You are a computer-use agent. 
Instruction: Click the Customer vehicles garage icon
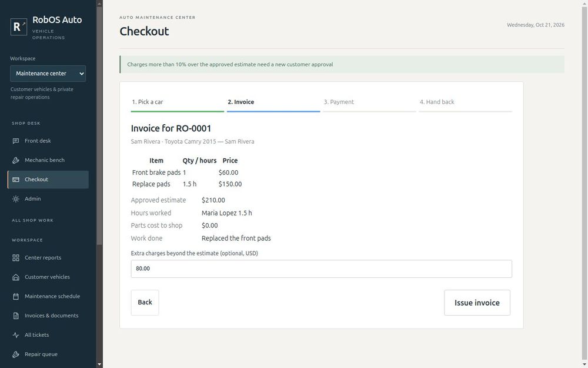click(x=16, y=277)
